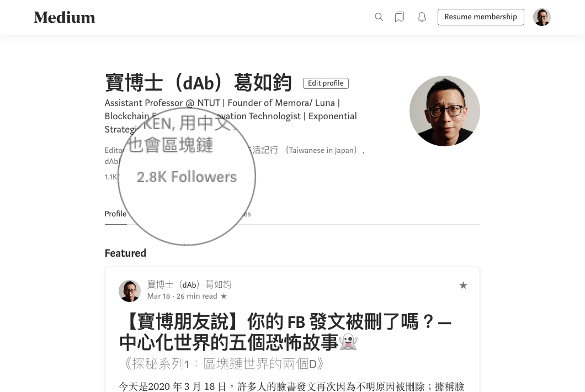Open the notifications bell icon
This screenshot has width=585, height=392.
422,17
